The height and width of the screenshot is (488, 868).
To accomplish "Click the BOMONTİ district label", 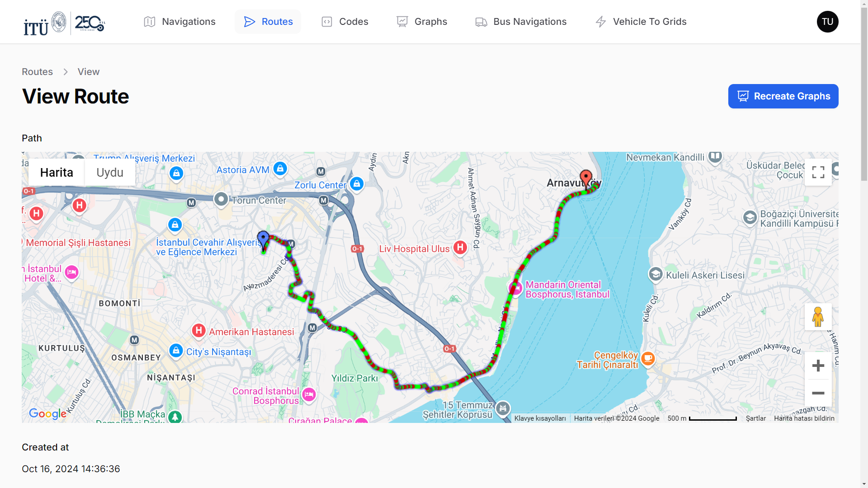I will click(x=119, y=303).
